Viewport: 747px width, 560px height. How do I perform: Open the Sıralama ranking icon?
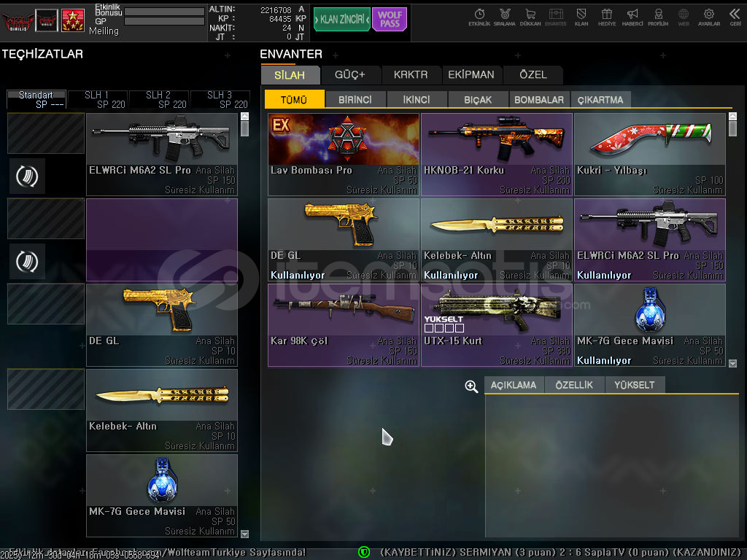click(x=505, y=17)
